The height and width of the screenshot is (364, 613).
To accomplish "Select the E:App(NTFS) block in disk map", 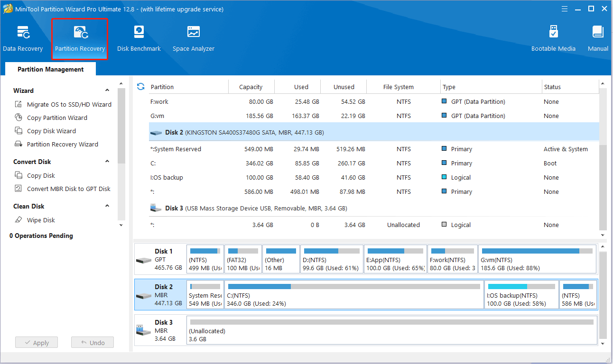I will click(396, 259).
